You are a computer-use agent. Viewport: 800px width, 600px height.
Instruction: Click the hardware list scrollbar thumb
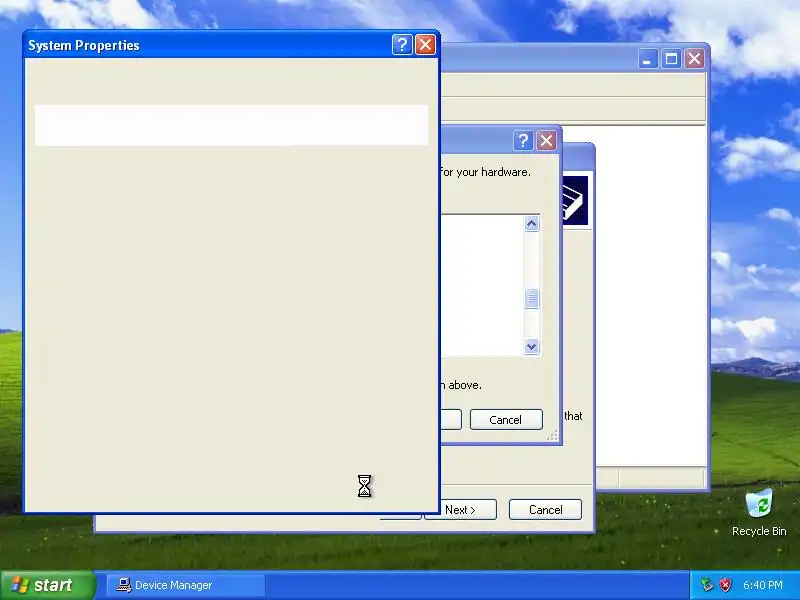[531, 298]
